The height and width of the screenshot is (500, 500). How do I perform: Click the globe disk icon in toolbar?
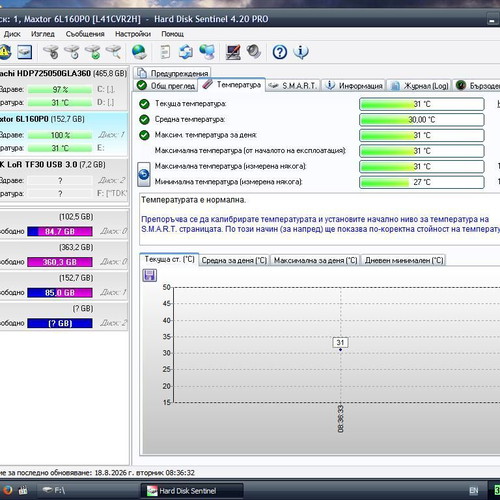(x=139, y=52)
